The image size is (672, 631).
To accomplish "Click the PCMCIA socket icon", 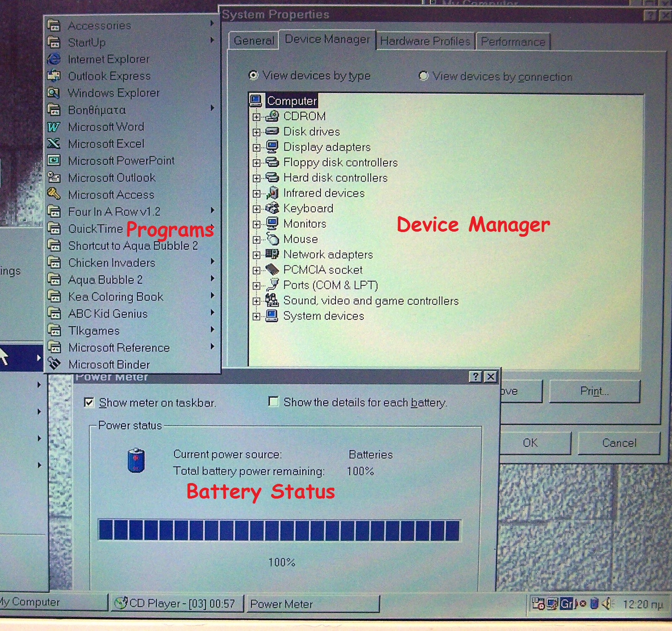I will [x=272, y=269].
